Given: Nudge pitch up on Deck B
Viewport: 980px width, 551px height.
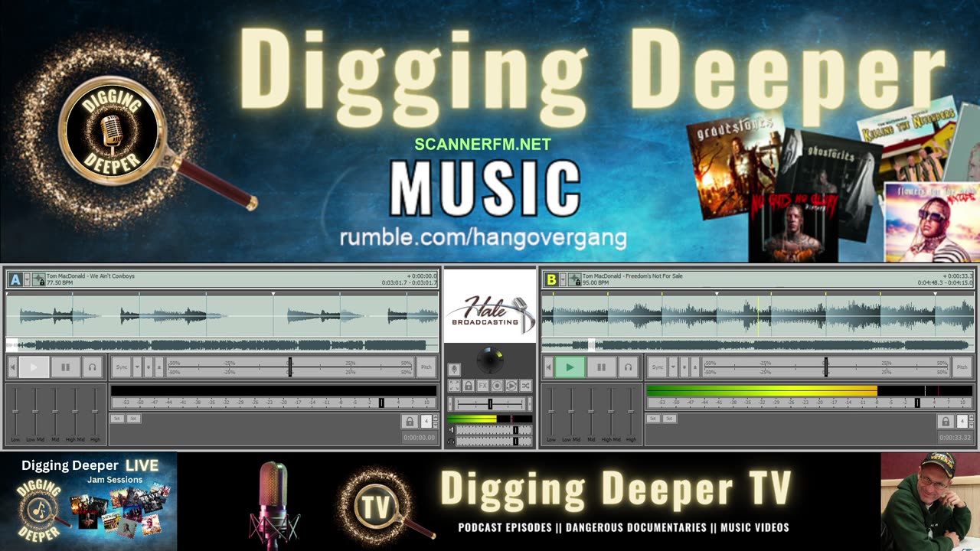Looking at the screenshot, I should coord(695,367).
